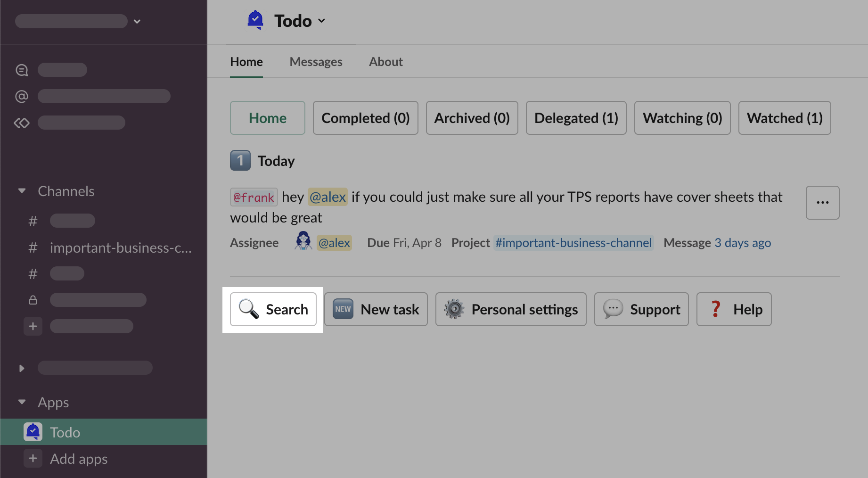Screen dimensions: 868x478
Task: Select important-business-c... channel in sidebar
Action: [x=121, y=247]
